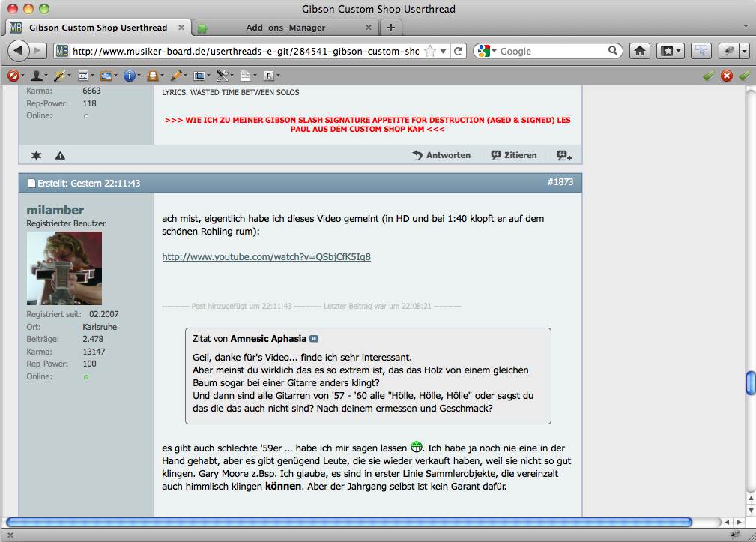The height and width of the screenshot is (542, 756).
Task: Click the Firebug bug toolbar icon
Action: [728, 51]
